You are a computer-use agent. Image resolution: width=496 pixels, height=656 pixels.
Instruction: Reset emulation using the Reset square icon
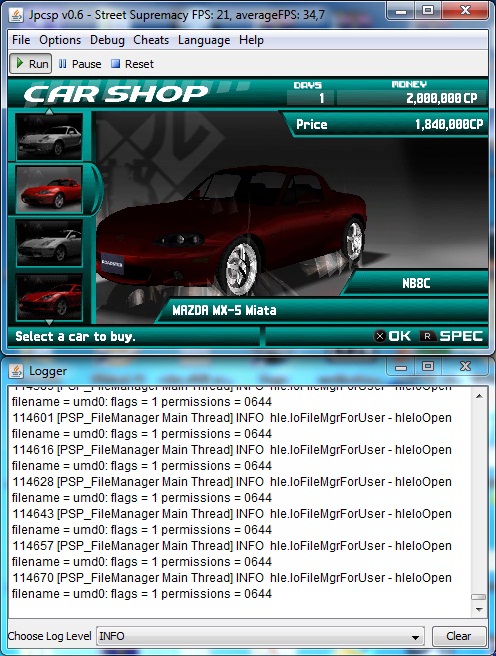click(115, 64)
